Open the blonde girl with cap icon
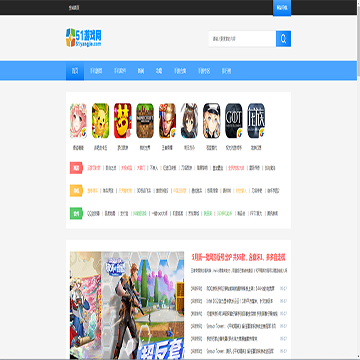This screenshot has width=360, height=360. point(212,121)
